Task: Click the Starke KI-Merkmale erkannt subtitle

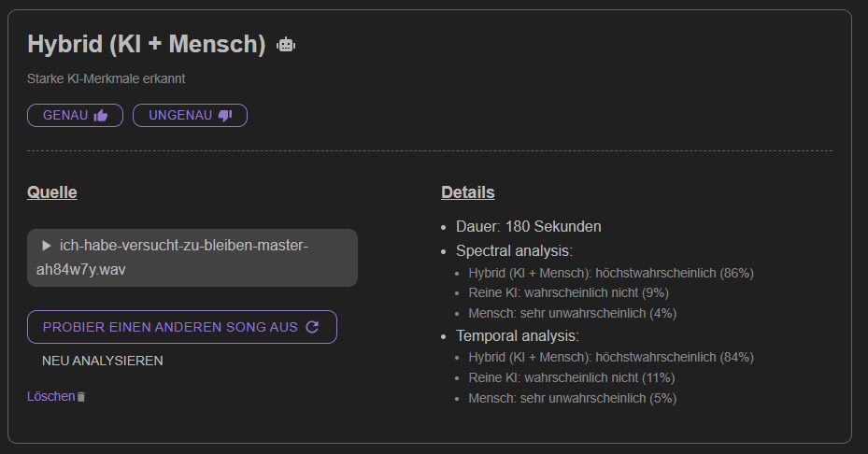Action: click(x=107, y=78)
